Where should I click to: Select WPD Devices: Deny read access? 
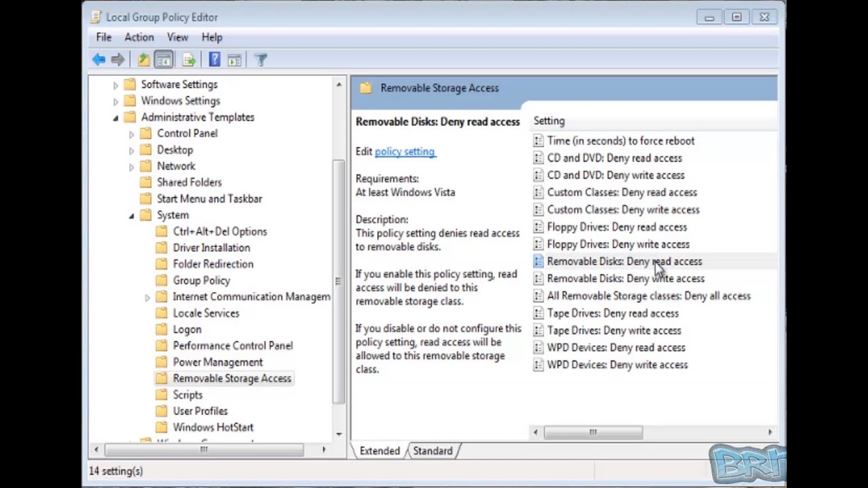tap(616, 348)
